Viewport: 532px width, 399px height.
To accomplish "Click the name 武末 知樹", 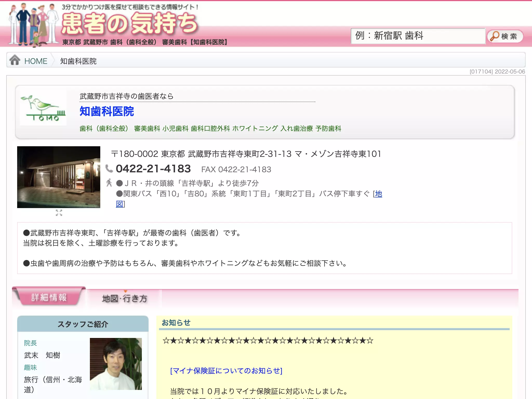I will [x=42, y=355].
